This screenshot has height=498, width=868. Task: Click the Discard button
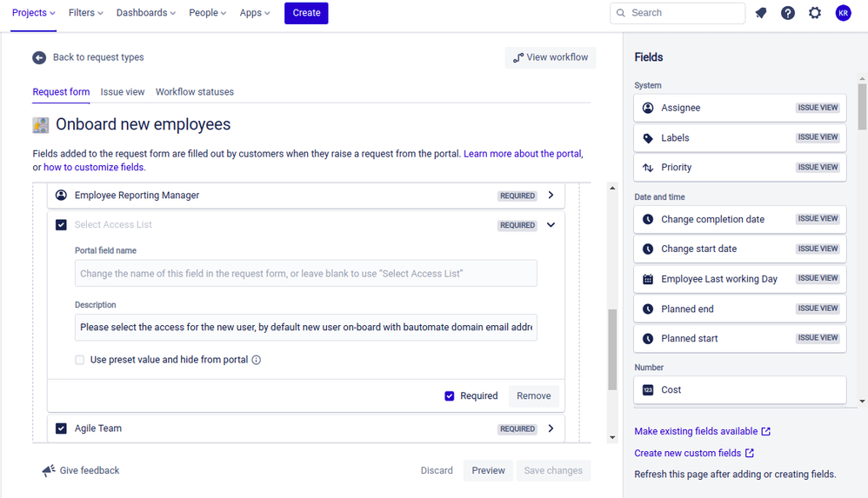point(437,470)
